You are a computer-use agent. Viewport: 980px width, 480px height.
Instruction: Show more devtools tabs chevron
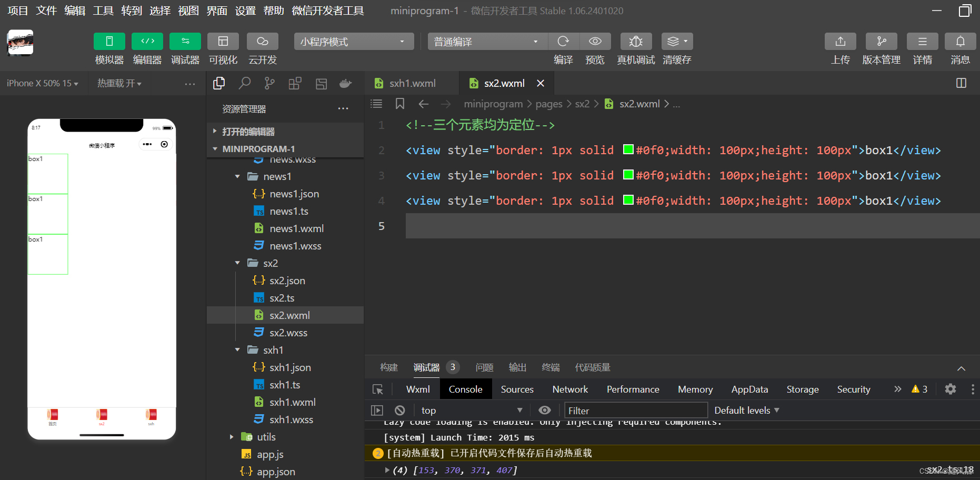click(897, 389)
